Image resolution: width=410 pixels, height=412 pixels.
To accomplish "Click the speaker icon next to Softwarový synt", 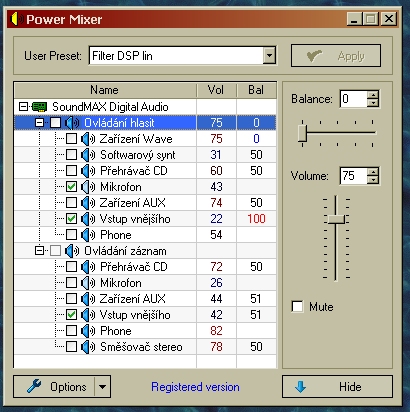I will pyautogui.click(x=88, y=155).
